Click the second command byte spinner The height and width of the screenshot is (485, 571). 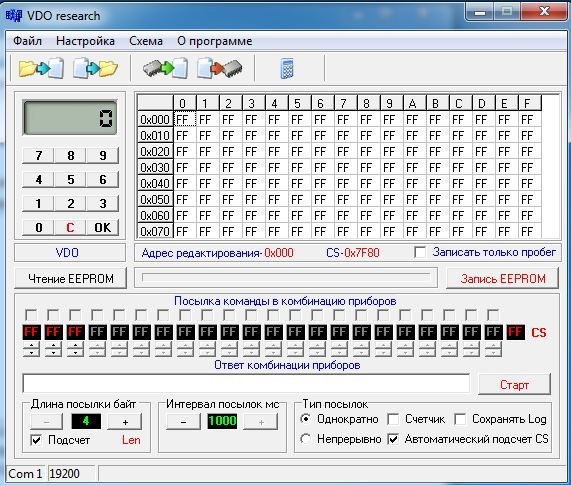click(x=53, y=350)
